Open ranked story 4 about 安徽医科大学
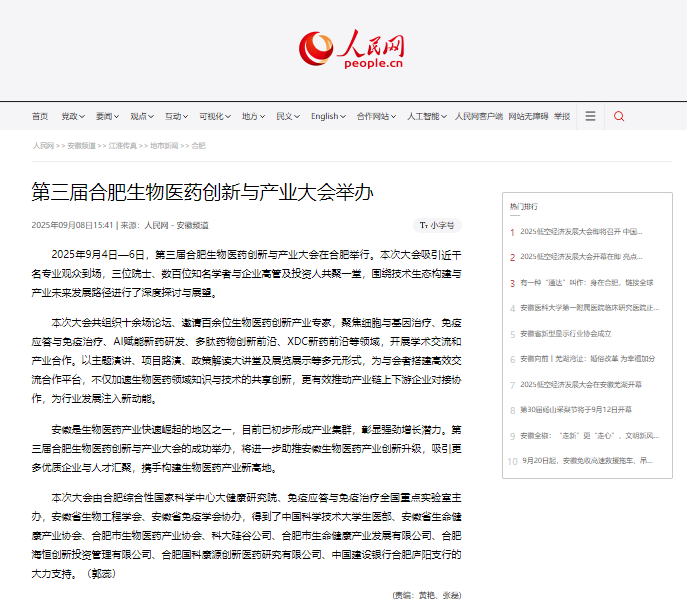Viewport: 687px width, 609px height. tap(589, 308)
